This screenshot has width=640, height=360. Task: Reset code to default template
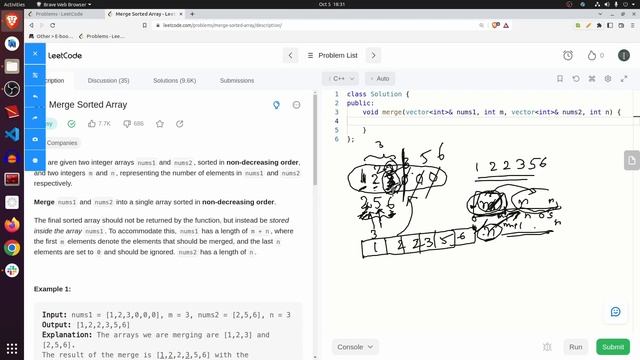[576, 78]
